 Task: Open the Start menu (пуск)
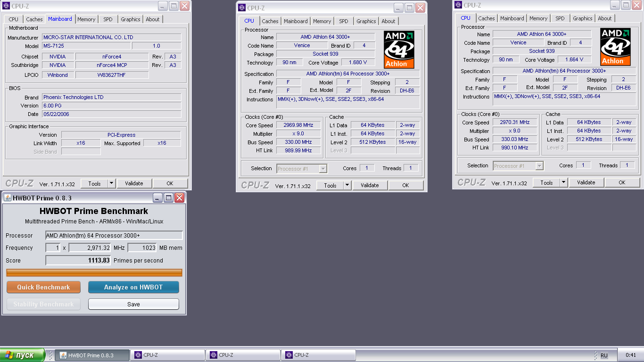coord(23,355)
